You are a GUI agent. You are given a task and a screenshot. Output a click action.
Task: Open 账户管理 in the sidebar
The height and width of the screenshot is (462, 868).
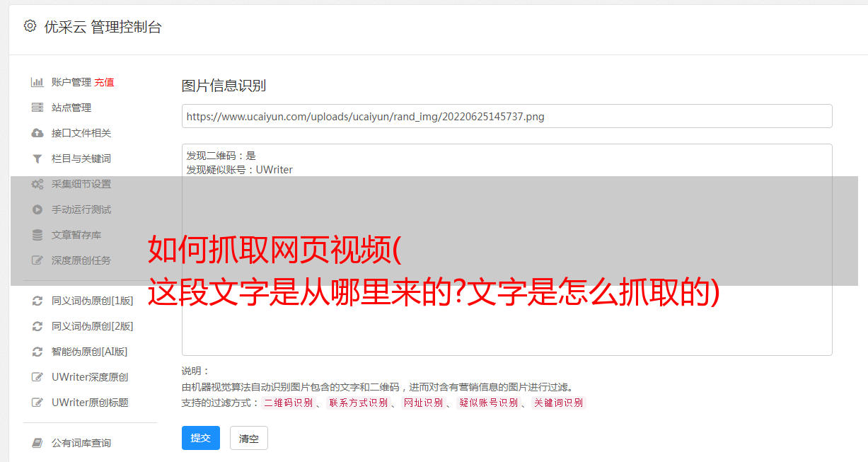(71, 82)
